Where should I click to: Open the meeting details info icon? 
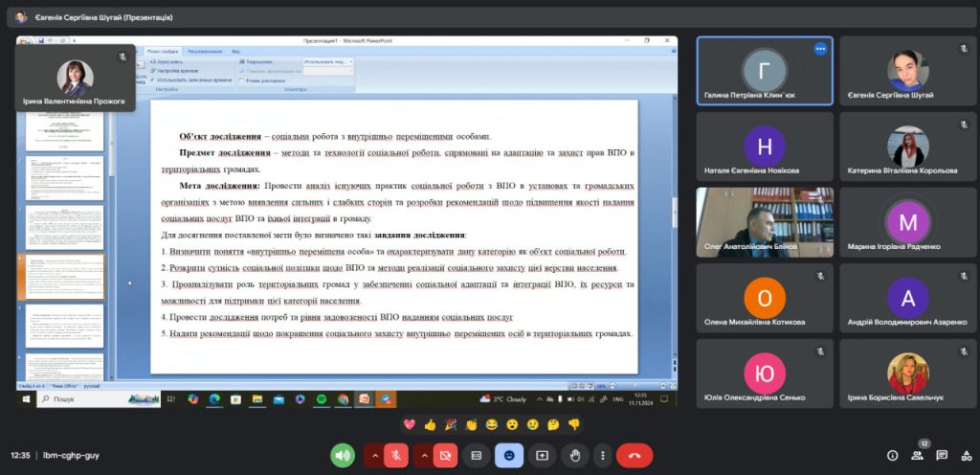coord(892,455)
